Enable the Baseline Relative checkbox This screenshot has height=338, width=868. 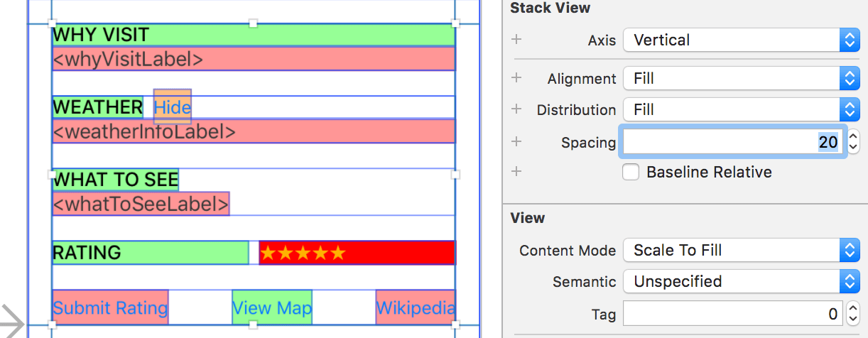coord(631,172)
